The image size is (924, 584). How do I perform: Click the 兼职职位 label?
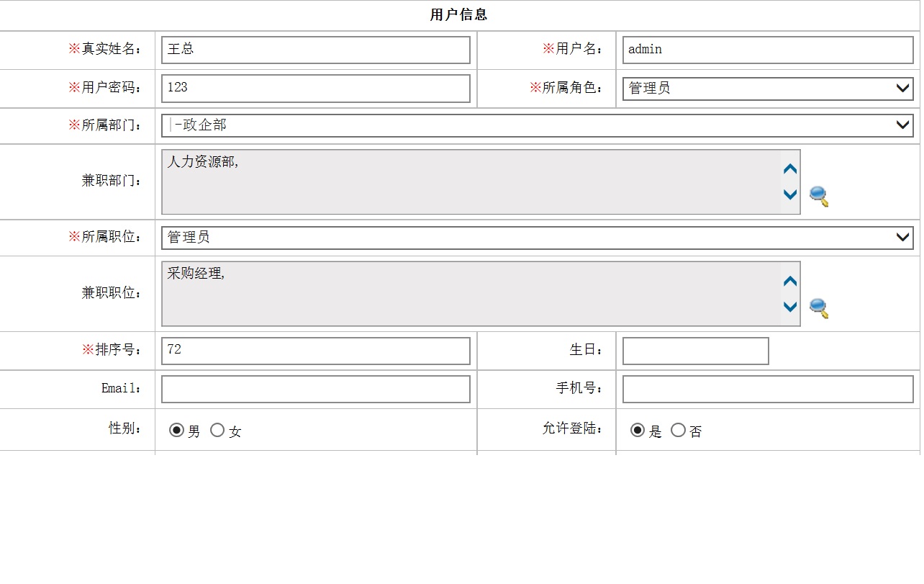[112, 293]
